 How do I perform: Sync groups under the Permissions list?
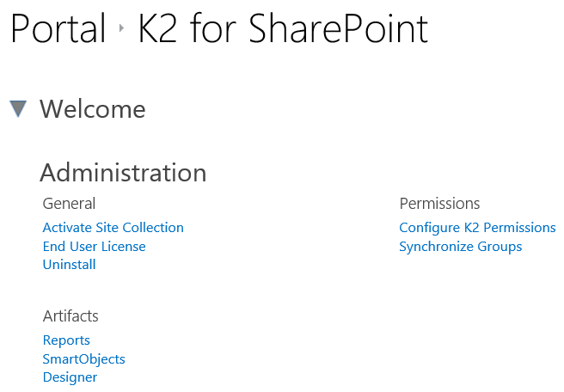pos(460,247)
